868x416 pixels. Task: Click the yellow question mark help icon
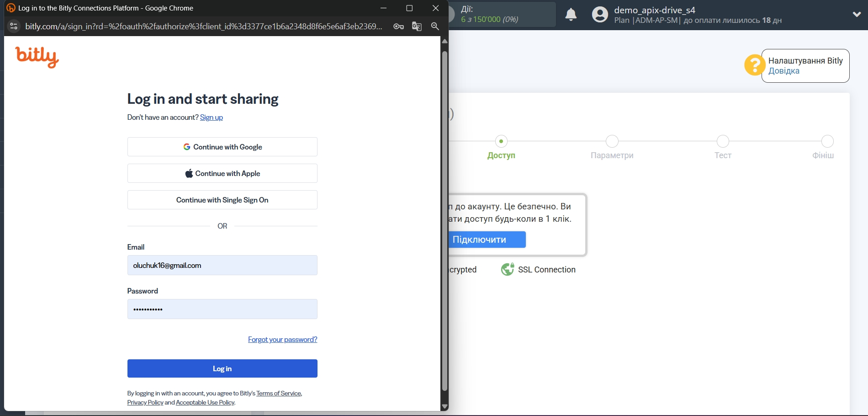tap(755, 65)
